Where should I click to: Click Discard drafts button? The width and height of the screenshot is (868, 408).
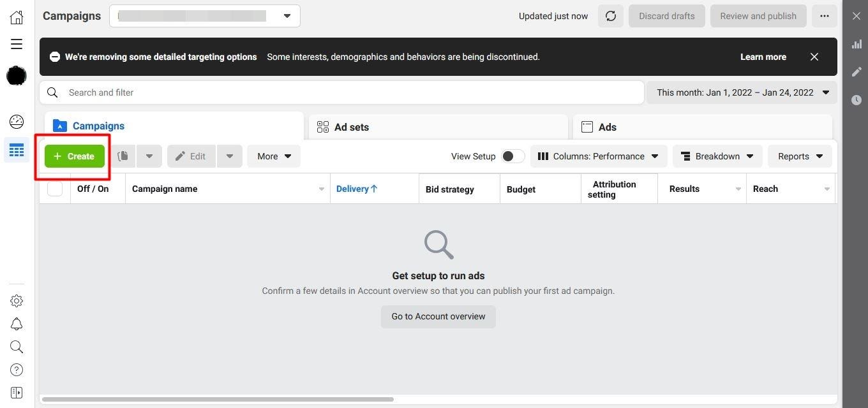pyautogui.click(x=667, y=16)
